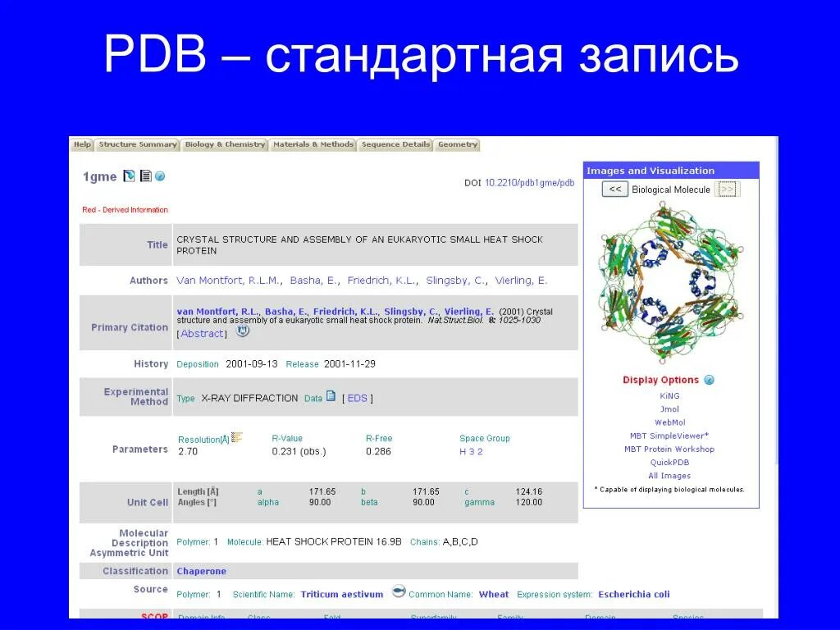Click the Wheat common name link

493,594
